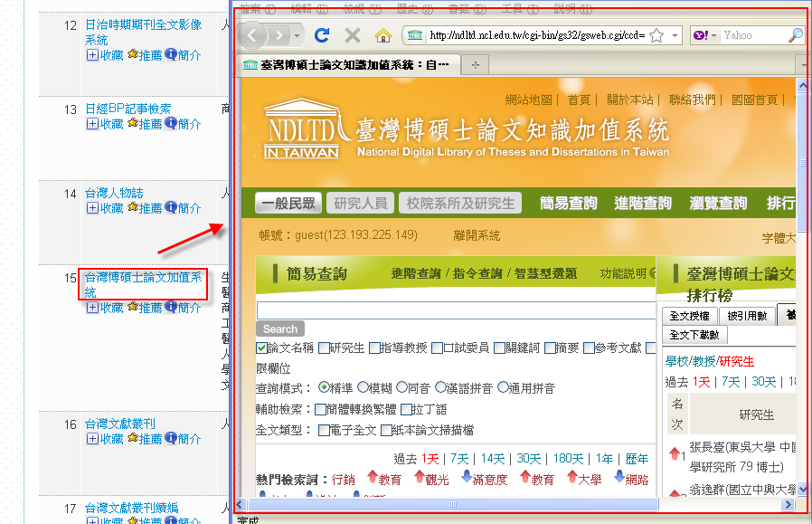Click the Yahoo search engine icon
The height and width of the screenshot is (524, 812).
(701, 35)
